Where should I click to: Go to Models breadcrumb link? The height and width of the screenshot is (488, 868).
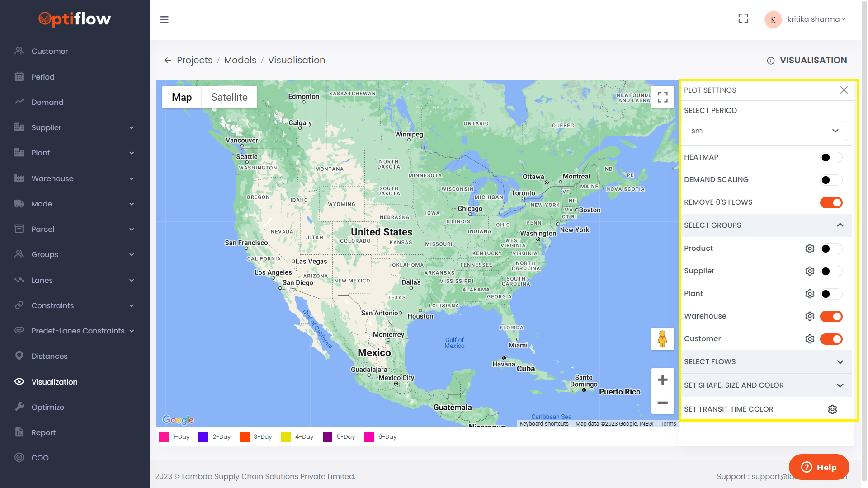click(240, 60)
